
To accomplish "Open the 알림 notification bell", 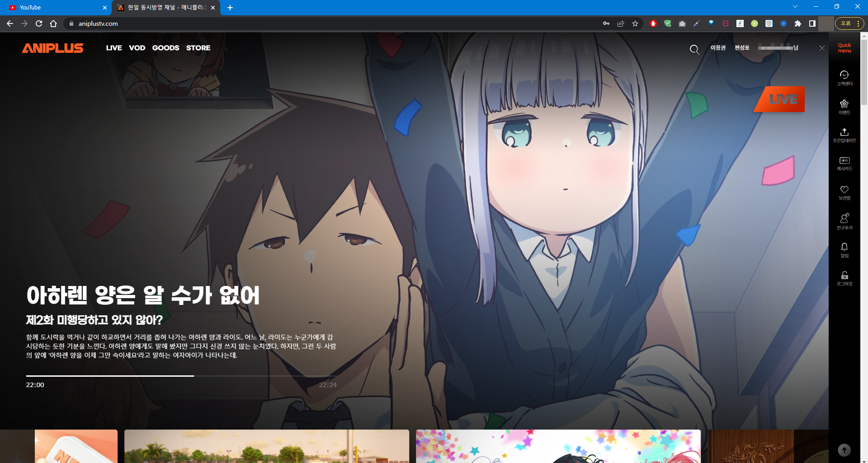I will click(844, 250).
